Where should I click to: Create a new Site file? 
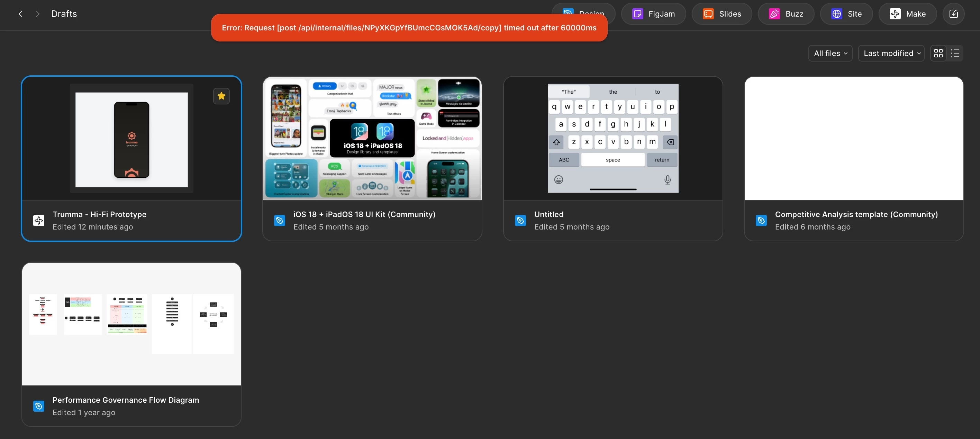click(846, 14)
